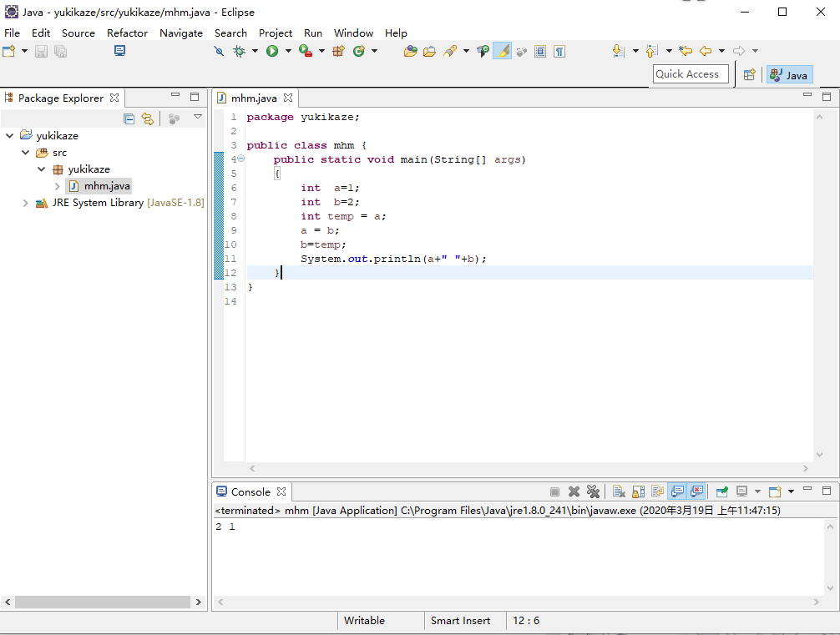
Task: Click the Open Perspective icon
Action: click(749, 75)
